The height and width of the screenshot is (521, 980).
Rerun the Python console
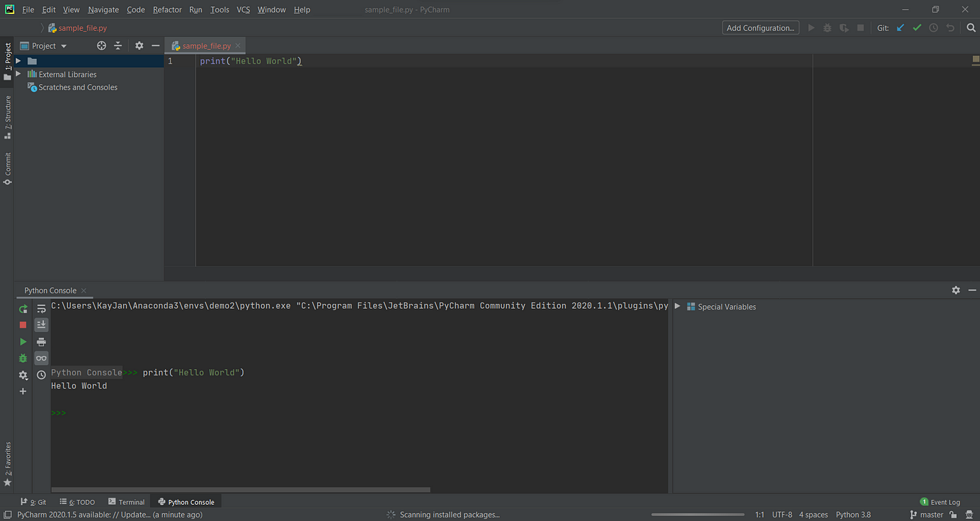[x=23, y=309]
